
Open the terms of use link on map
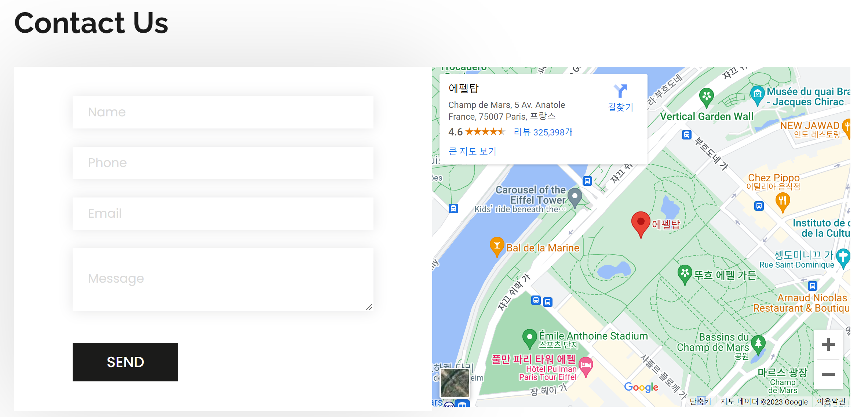point(831,402)
